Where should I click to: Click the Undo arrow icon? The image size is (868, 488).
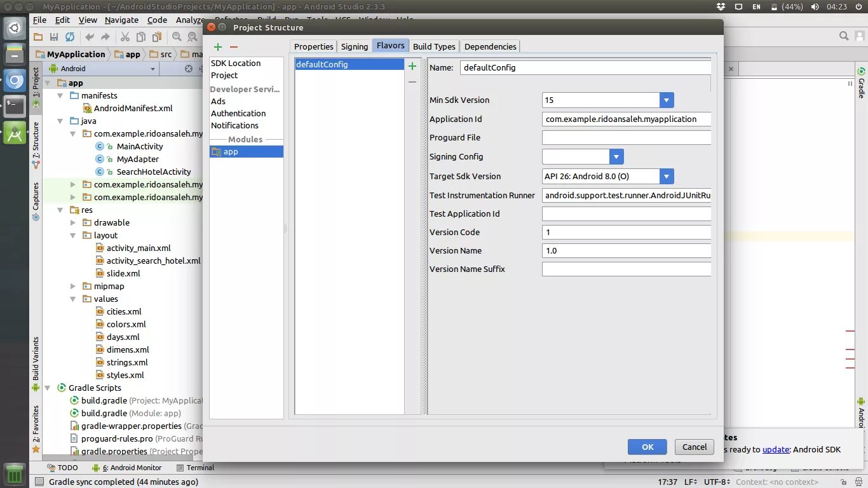(90, 37)
